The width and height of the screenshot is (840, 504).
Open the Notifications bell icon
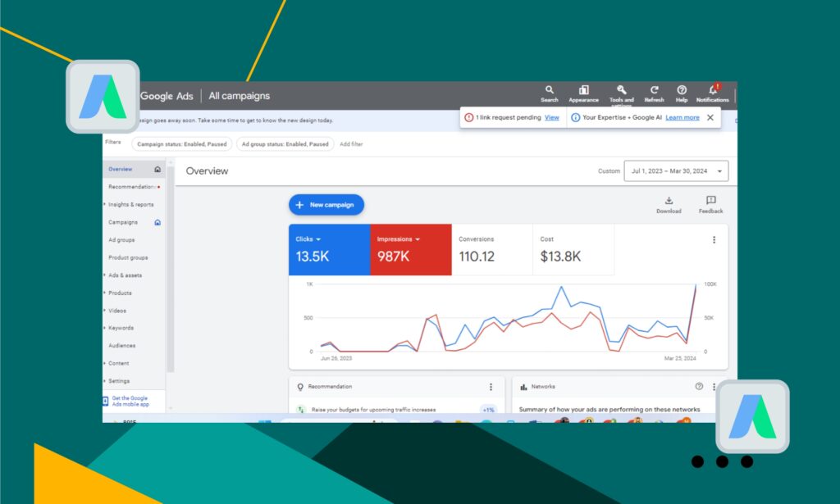[712, 90]
